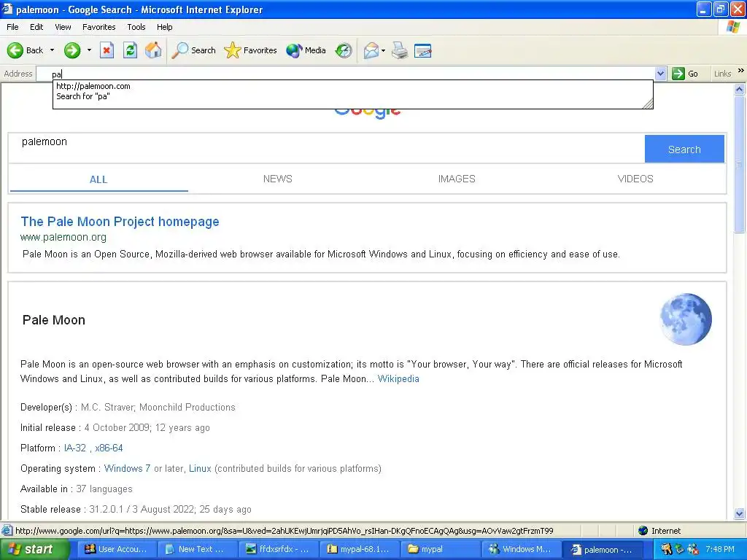Open the Windows start menu

click(x=34, y=550)
